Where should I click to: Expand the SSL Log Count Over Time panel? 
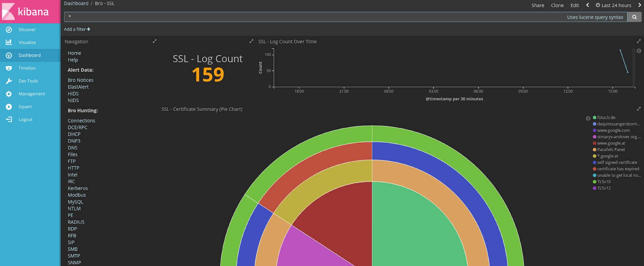[639, 41]
